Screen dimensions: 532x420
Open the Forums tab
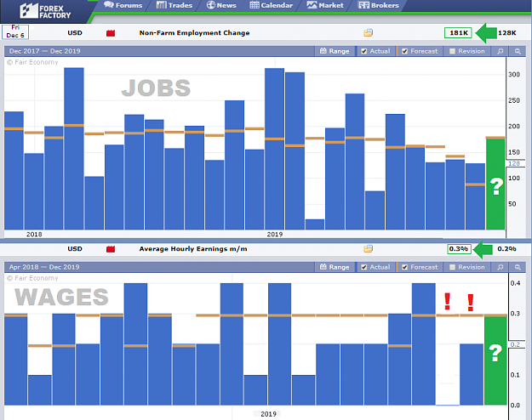pos(123,5)
